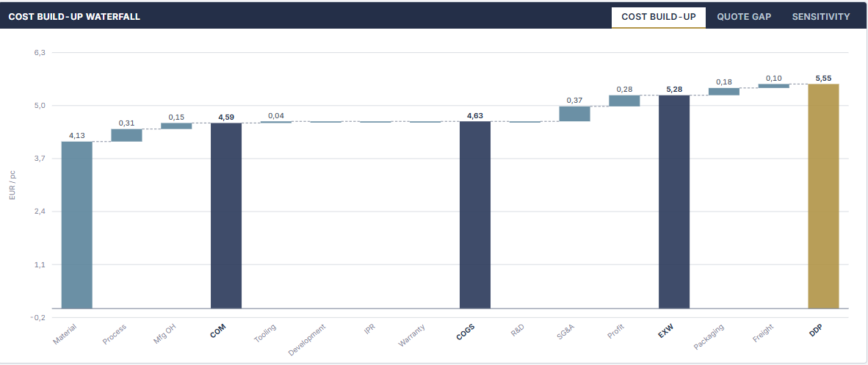Select the gold DDP total bar
Screen dimensions: 868x365
tap(824, 196)
